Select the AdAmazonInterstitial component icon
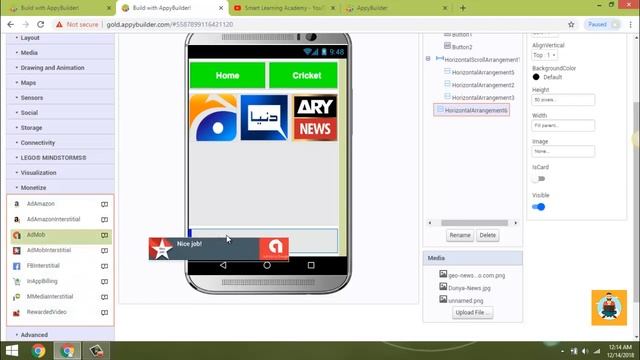Image resolution: width=640 pixels, height=360 pixels. point(16,220)
